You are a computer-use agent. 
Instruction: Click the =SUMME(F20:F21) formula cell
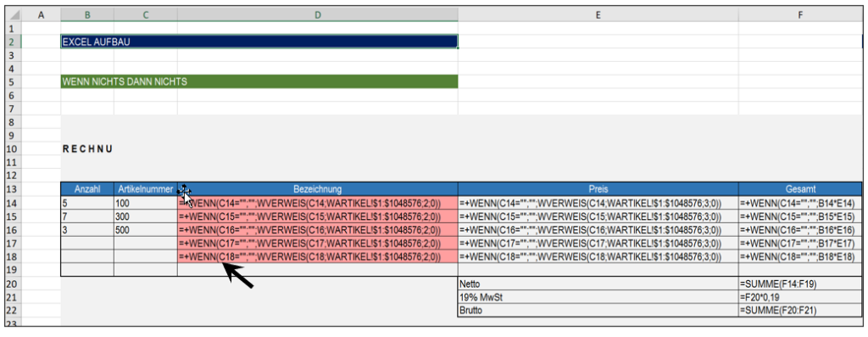coord(800,311)
